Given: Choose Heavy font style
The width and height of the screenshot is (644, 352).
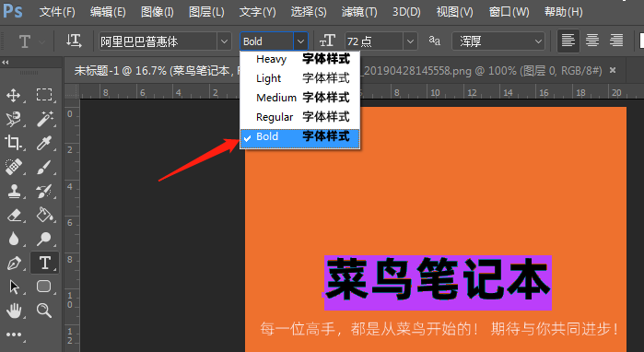Looking at the screenshot, I should (299, 59).
